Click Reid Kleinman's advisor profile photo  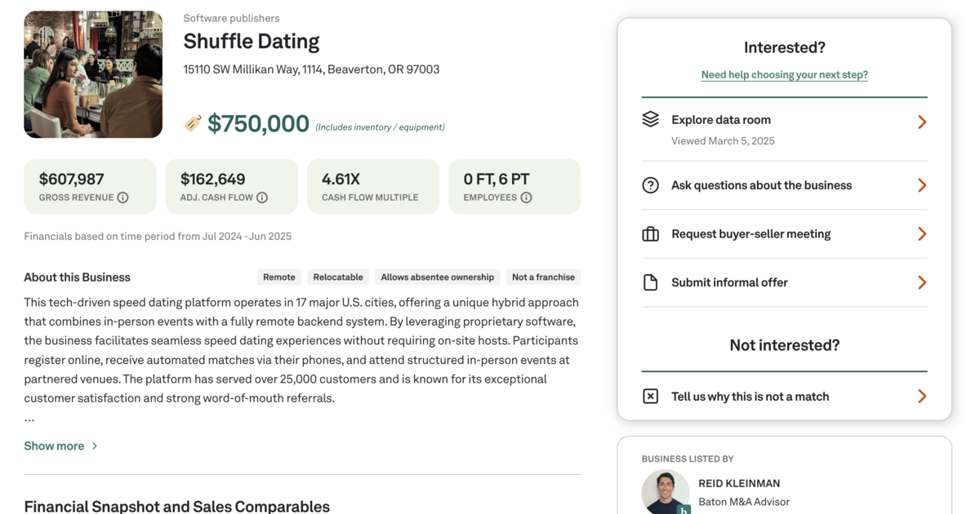[666, 491]
